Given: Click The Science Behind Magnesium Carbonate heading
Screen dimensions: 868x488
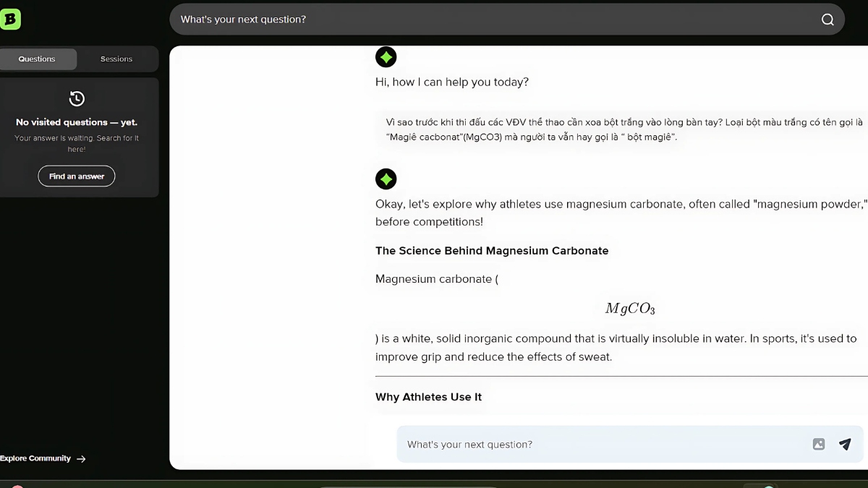Looking at the screenshot, I should tap(492, 251).
